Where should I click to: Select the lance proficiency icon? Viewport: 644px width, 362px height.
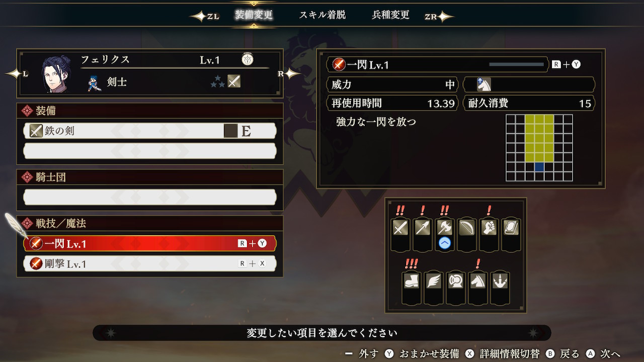423,228
